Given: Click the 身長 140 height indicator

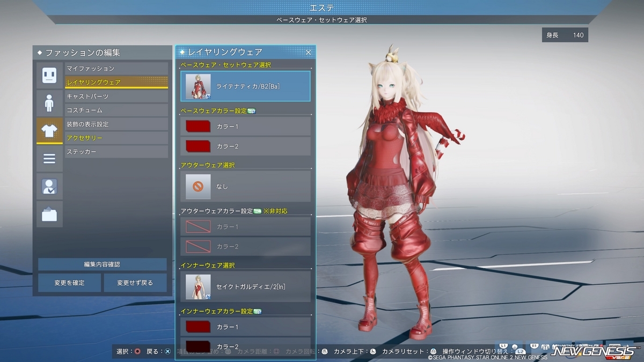Looking at the screenshot, I should point(565,35).
